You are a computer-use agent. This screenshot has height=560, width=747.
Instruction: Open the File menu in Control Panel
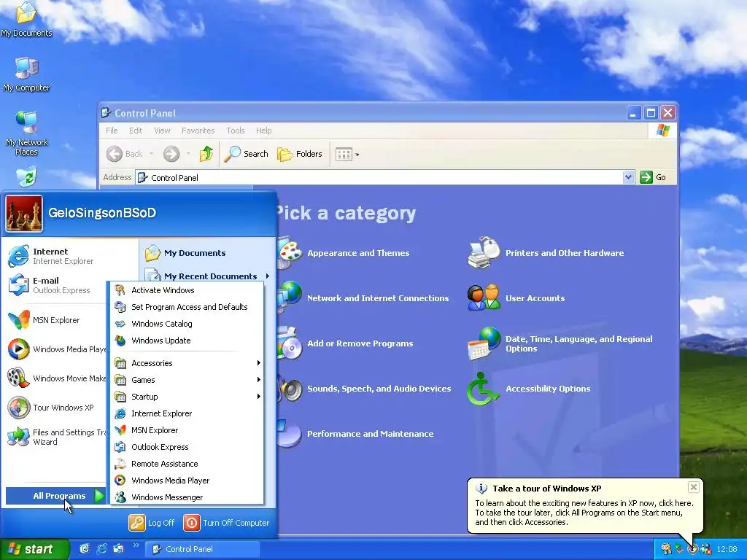112,131
